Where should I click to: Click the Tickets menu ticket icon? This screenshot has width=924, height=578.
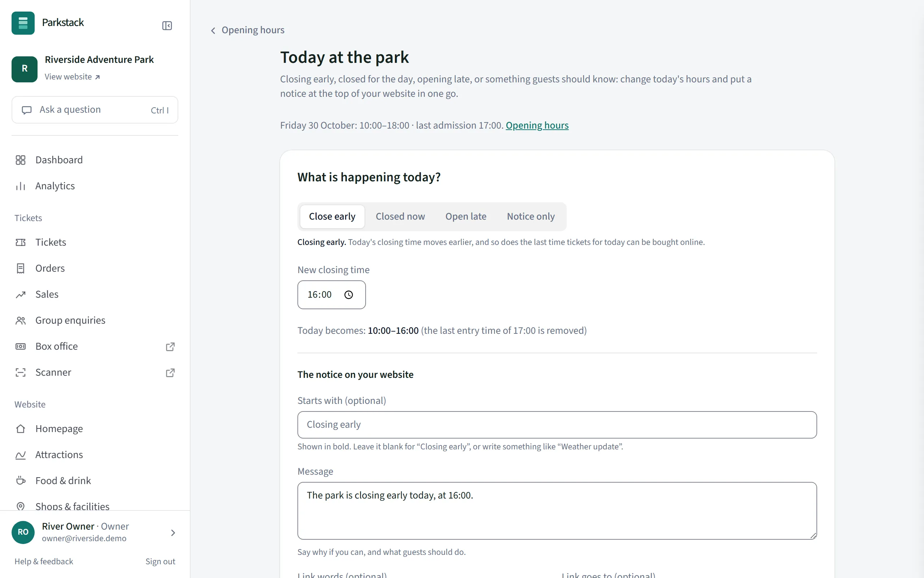coord(21,242)
